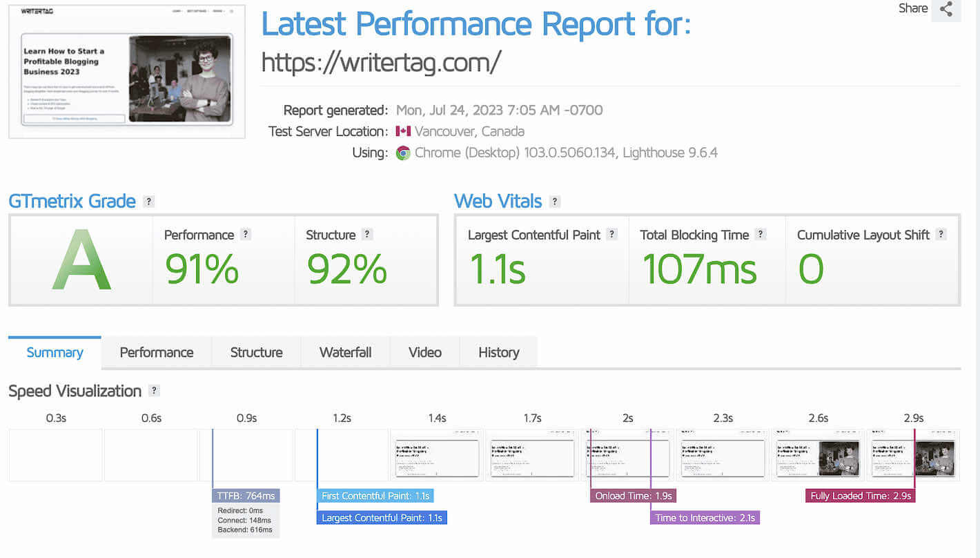The height and width of the screenshot is (558, 980).
Task: Click Total Blocking Time help icon
Action: [x=761, y=234]
